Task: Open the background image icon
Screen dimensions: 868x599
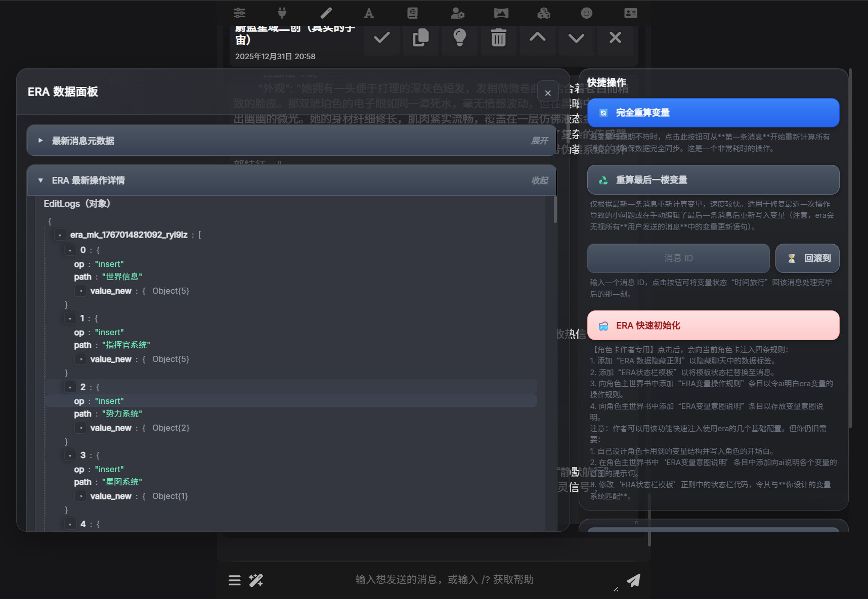Action: (501, 13)
